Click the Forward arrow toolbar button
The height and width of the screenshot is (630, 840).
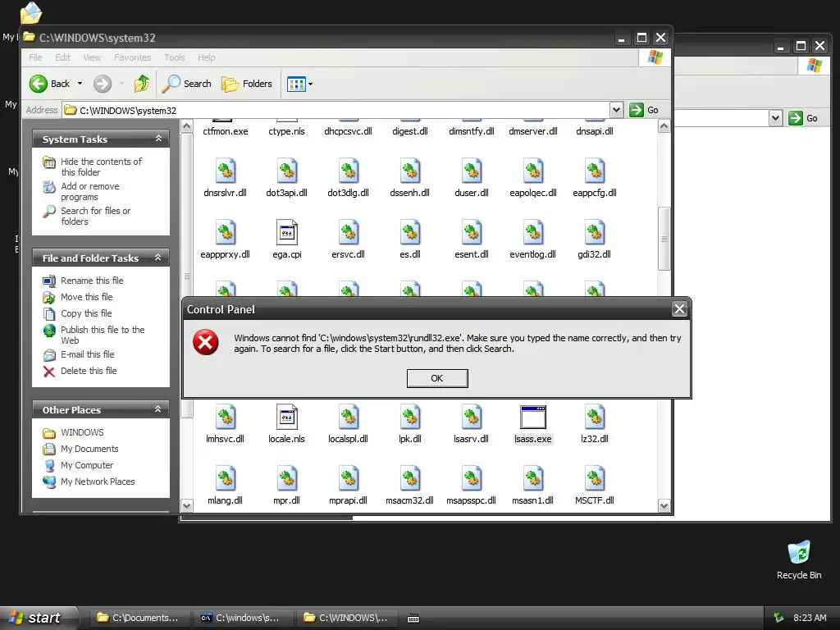[x=103, y=84]
